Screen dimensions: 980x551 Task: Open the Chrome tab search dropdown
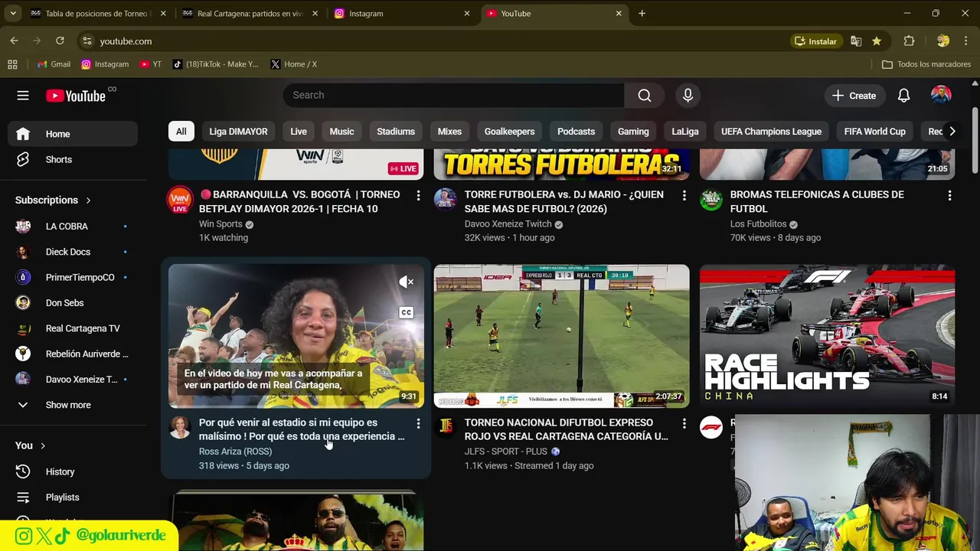(13, 13)
